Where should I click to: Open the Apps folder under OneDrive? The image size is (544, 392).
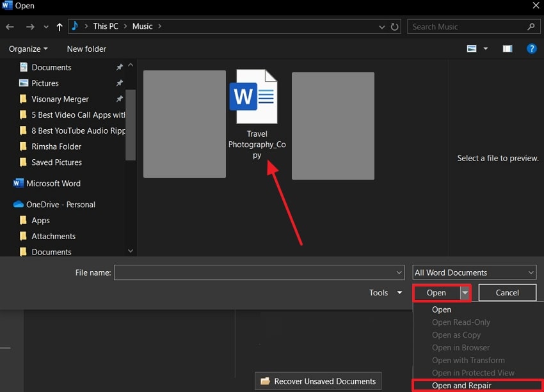[x=40, y=221]
